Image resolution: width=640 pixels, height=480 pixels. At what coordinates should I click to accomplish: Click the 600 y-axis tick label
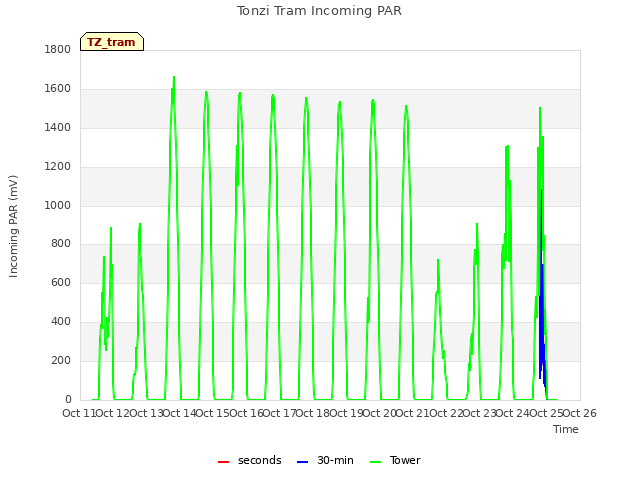(61, 282)
